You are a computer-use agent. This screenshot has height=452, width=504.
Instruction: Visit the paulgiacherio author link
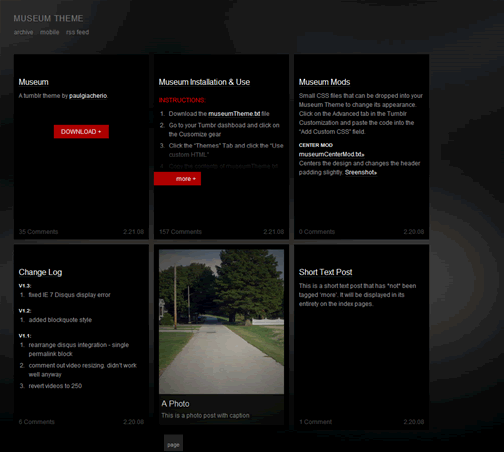[88, 96]
